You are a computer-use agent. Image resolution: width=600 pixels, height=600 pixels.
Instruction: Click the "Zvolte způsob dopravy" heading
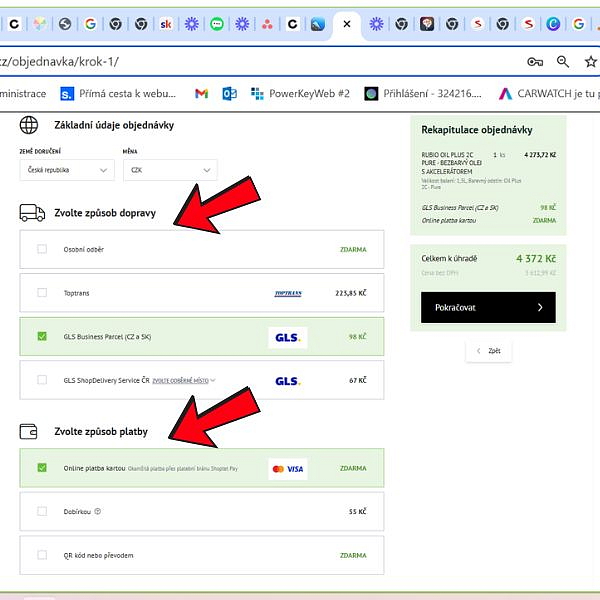point(105,213)
